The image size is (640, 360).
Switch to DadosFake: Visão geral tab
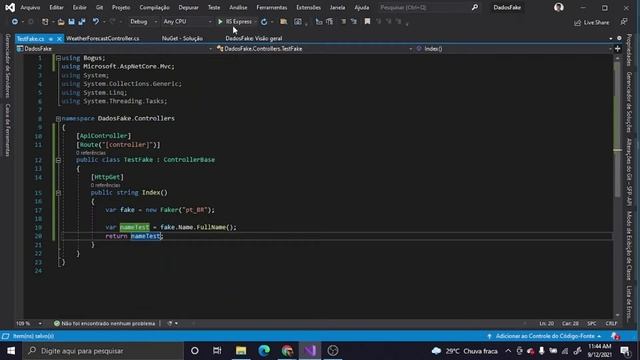click(x=253, y=39)
